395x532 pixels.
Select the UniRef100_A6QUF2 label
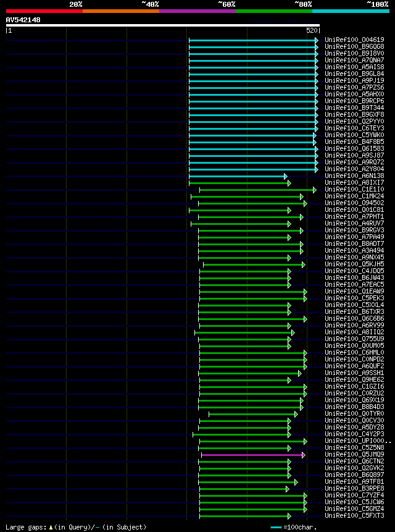354,366
